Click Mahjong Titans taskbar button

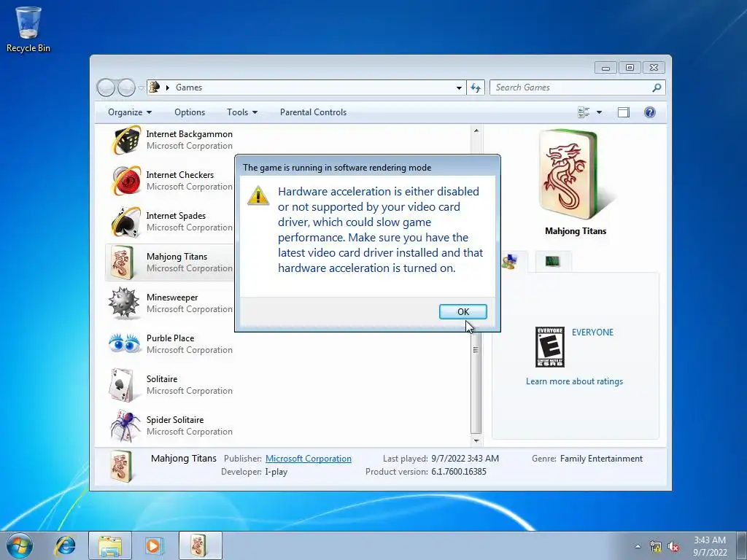coord(200,545)
